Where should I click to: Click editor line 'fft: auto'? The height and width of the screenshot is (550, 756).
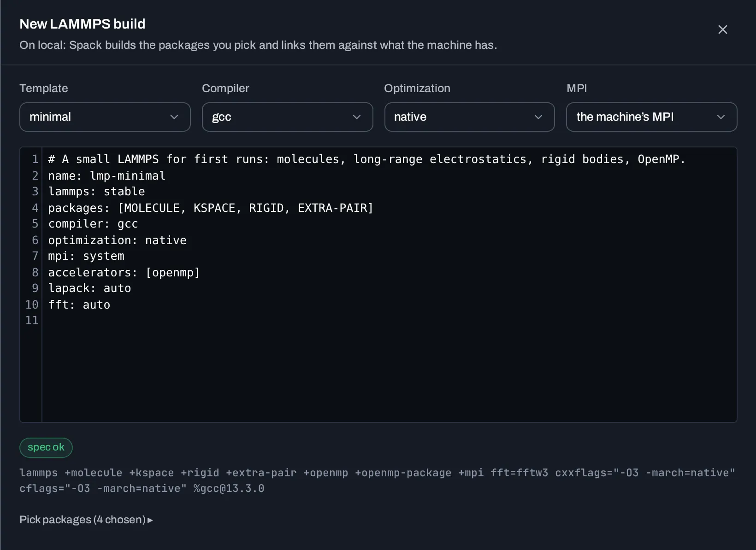coord(79,304)
